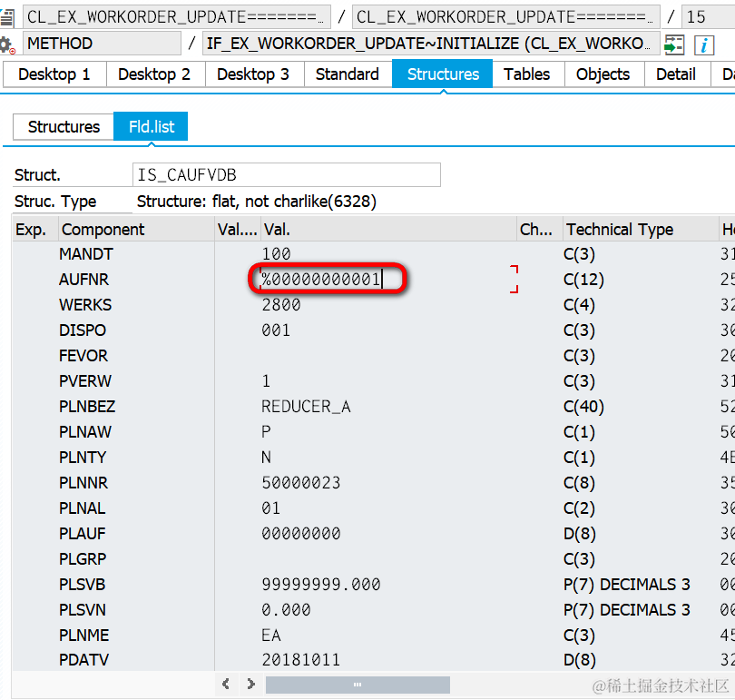Select the WERKS component name
This screenshot has width=735, height=700.
click(85, 305)
